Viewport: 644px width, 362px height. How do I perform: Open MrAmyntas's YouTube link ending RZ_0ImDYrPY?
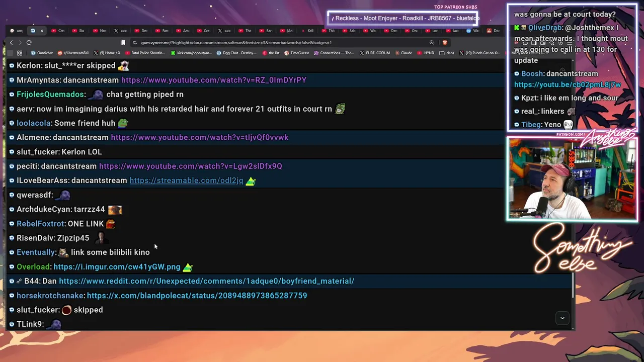point(214,80)
